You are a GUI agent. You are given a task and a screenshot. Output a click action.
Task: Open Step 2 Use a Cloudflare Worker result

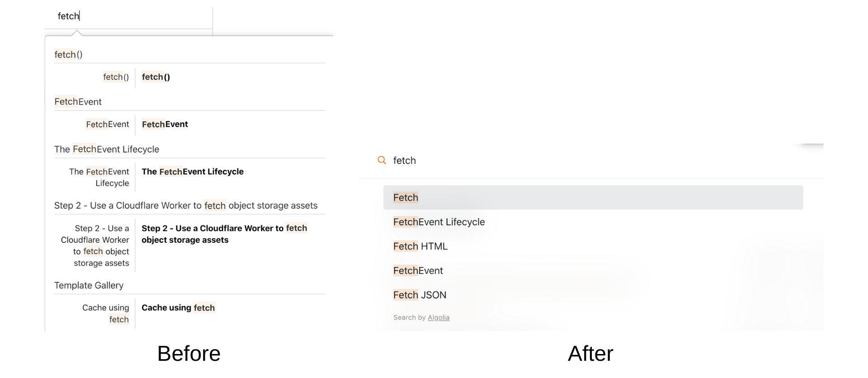pos(225,234)
